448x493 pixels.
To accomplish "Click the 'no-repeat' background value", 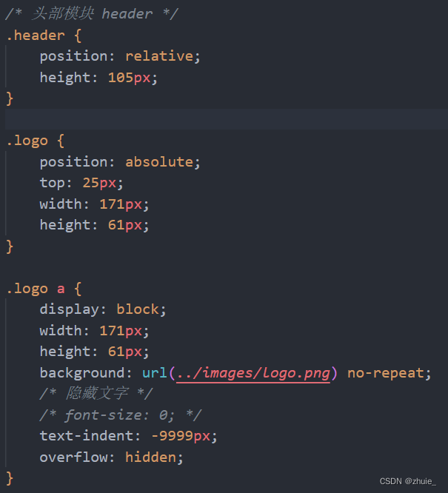I will [x=385, y=373].
